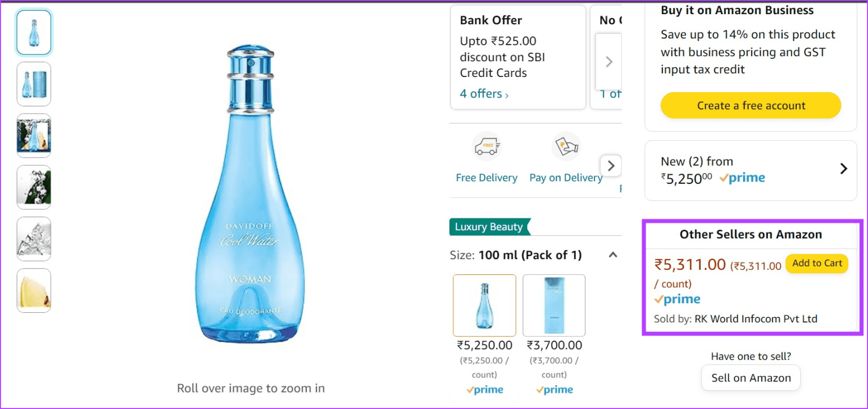
Task: Open the New (2) from sellers list
Action: click(843, 168)
